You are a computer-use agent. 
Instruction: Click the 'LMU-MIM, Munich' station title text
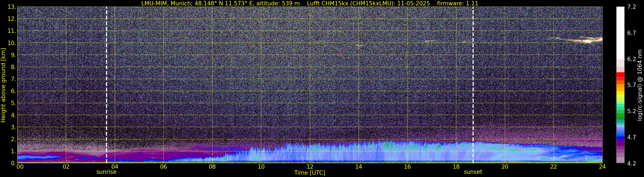click(x=167, y=3)
